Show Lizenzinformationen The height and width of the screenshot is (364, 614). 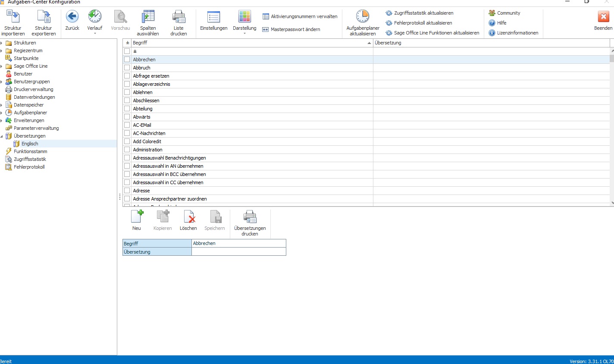(514, 33)
